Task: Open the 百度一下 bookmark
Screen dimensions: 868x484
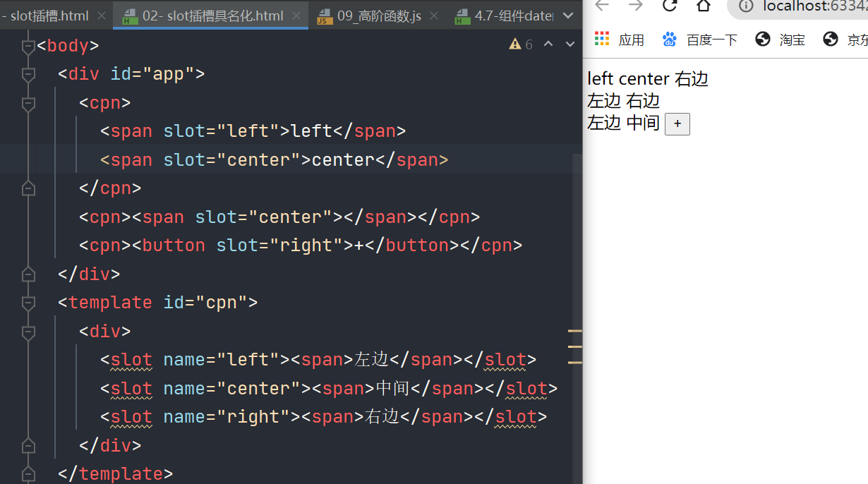Action: (x=700, y=40)
